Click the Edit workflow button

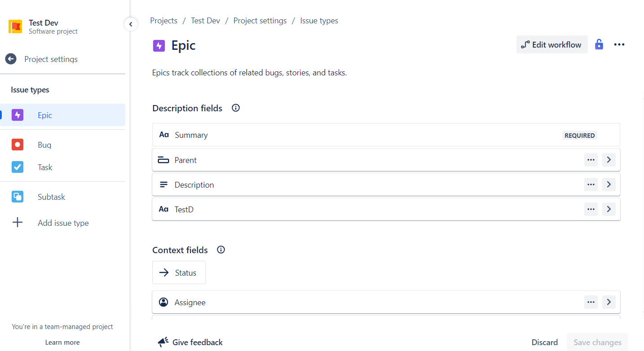click(551, 44)
